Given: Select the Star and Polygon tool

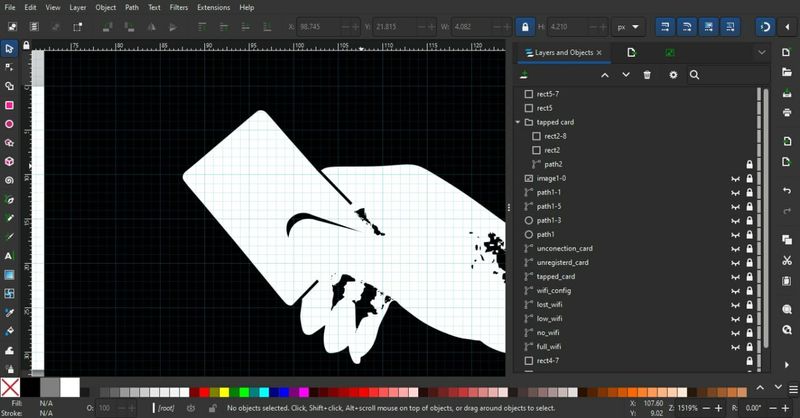Looking at the screenshot, I should [9, 142].
